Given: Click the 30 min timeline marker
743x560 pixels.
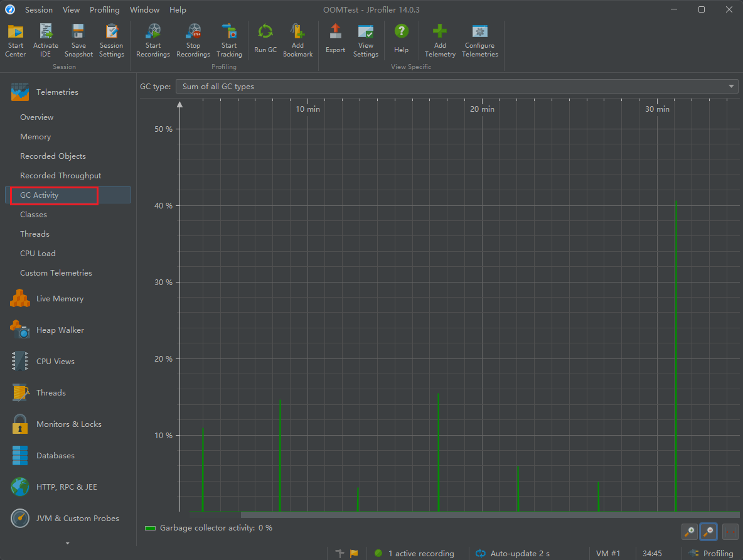Looking at the screenshot, I should coord(657,109).
